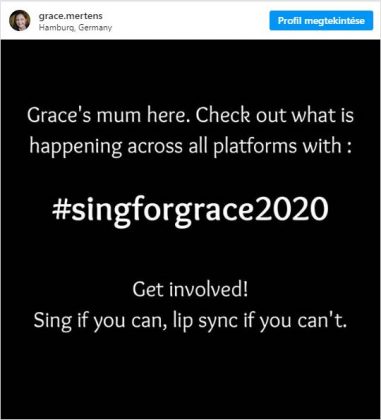The image size is (381, 420).
Task: Open grace.mertens profile picture avatar
Action: pos(20,20)
